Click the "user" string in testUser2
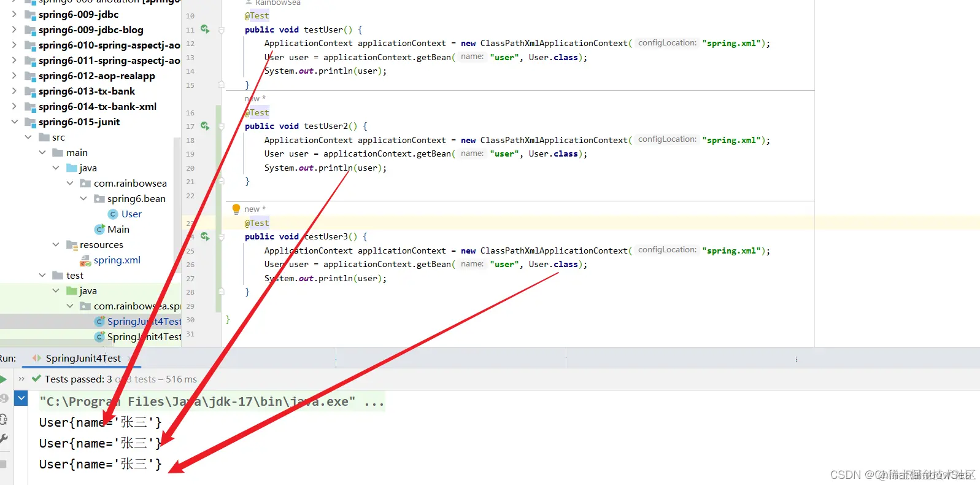Image resolution: width=980 pixels, height=485 pixels. [x=504, y=153]
